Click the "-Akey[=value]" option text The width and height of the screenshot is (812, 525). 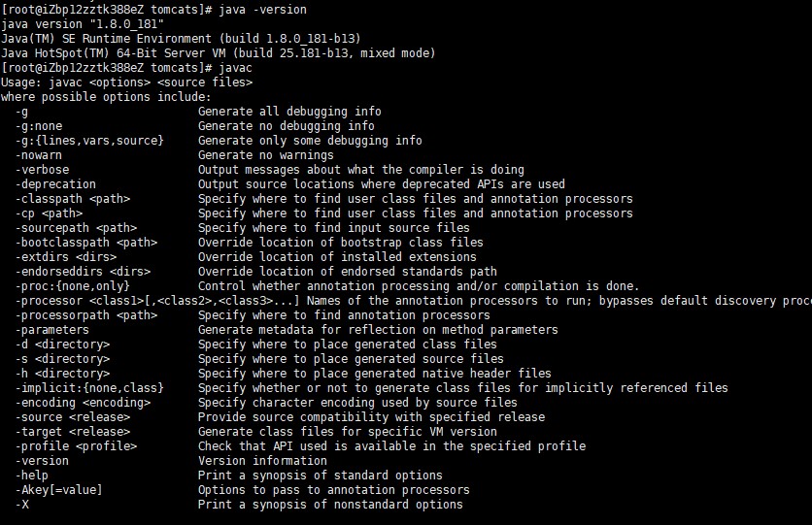59,490
